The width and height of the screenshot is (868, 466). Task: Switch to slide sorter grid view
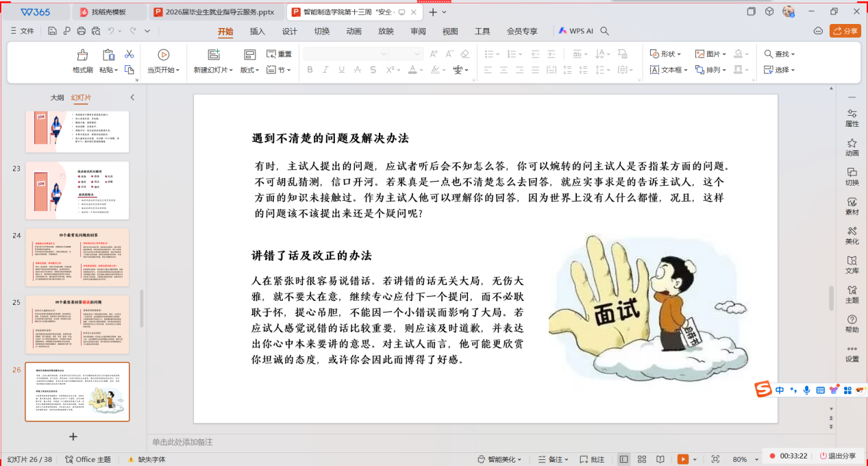point(642,459)
